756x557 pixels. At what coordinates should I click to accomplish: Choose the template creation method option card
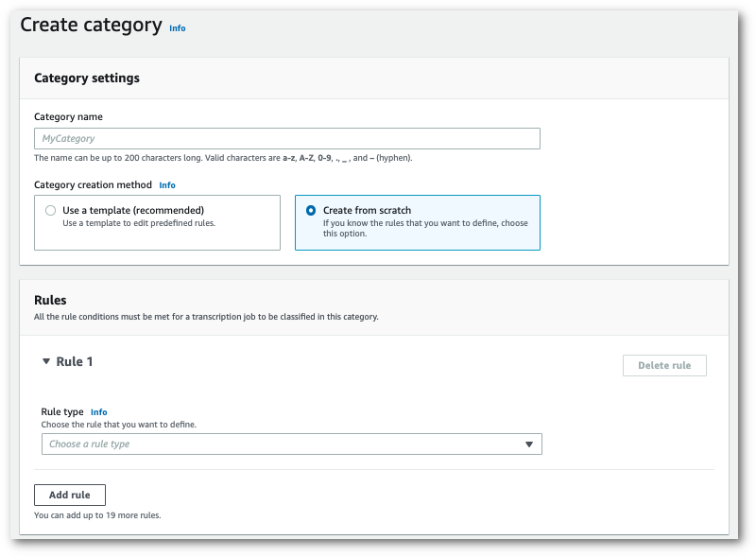(x=157, y=222)
